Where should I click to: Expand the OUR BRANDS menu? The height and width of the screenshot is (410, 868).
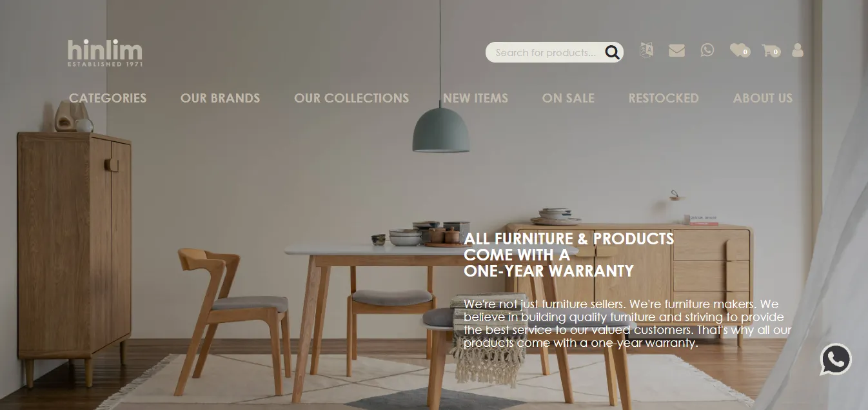click(220, 98)
